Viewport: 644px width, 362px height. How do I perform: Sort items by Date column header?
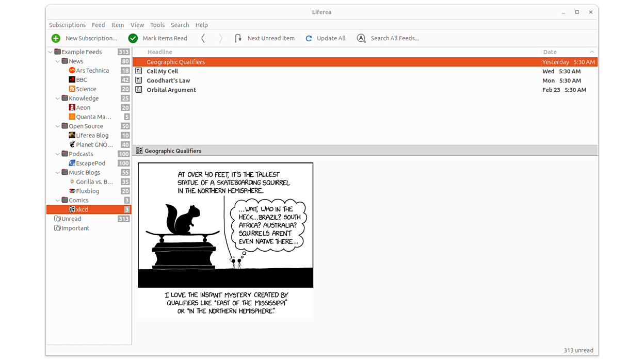point(550,52)
